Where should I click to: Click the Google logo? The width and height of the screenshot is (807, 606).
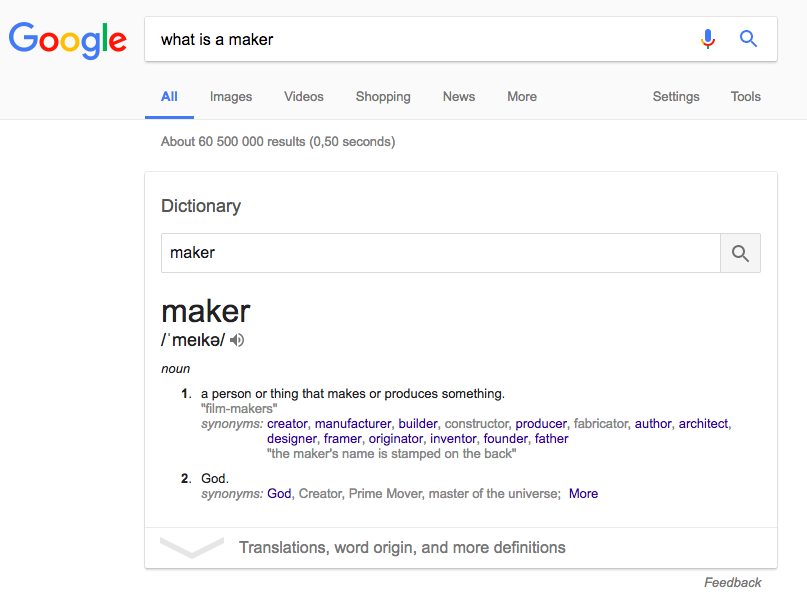click(x=67, y=40)
